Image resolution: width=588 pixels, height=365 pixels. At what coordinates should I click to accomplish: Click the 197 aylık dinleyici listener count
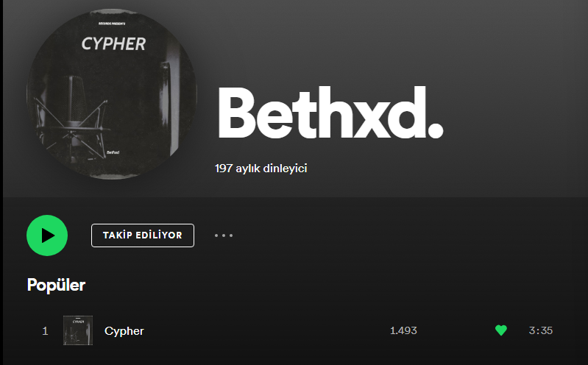[x=261, y=169]
